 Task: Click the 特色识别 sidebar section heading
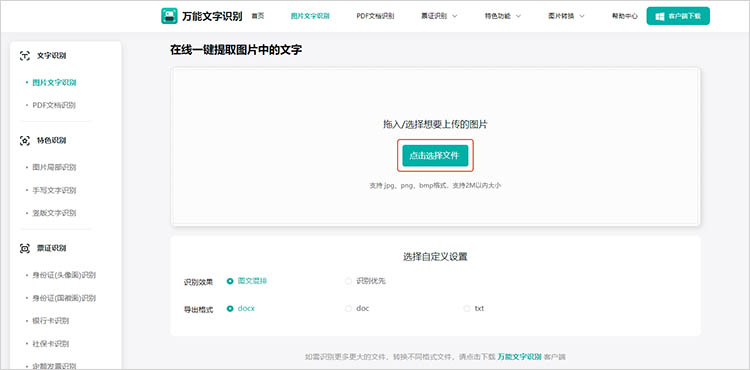(x=52, y=141)
